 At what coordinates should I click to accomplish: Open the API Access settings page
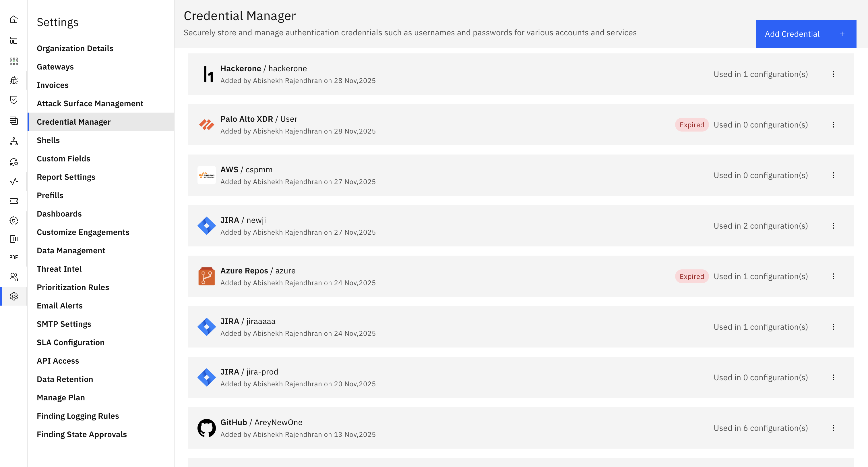58,361
